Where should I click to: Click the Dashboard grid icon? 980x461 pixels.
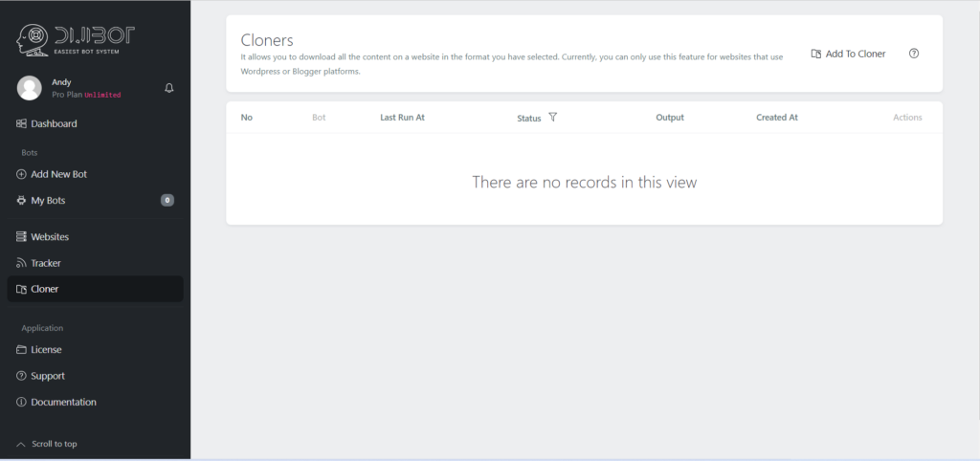click(21, 123)
